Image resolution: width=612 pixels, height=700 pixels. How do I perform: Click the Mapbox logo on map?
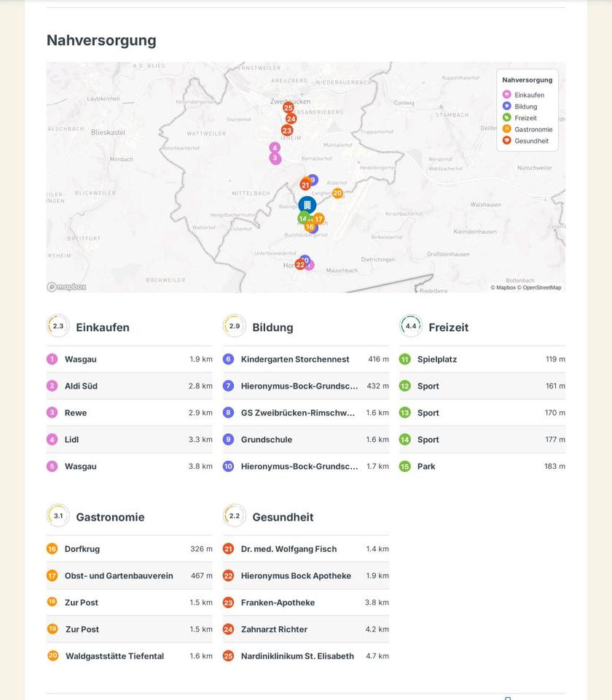tap(66, 287)
